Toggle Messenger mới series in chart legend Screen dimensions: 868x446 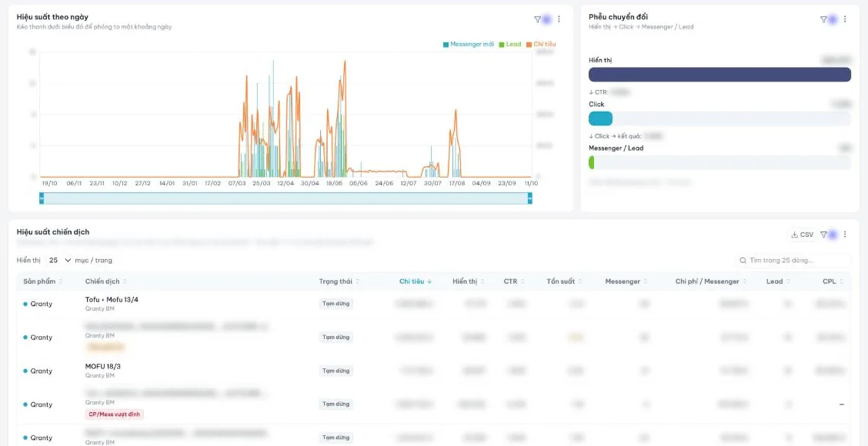pyautogui.click(x=469, y=45)
